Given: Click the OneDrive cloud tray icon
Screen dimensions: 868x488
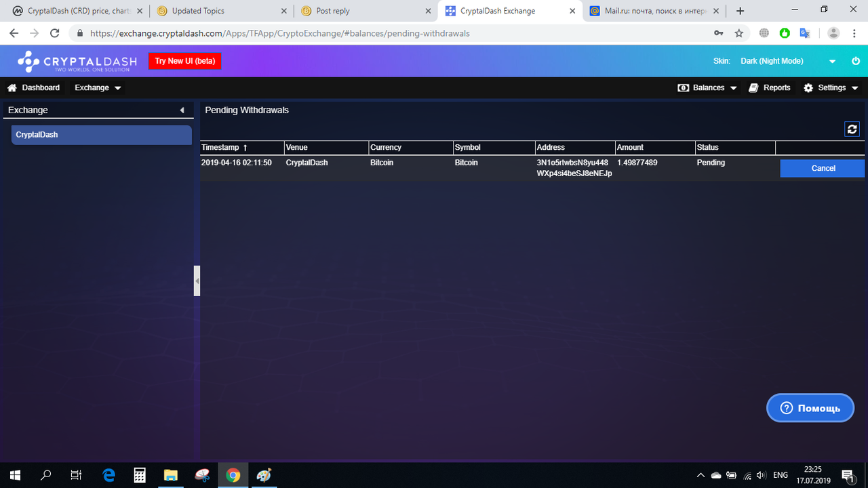Looking at the screenshot, I should [x=716, y=475].
